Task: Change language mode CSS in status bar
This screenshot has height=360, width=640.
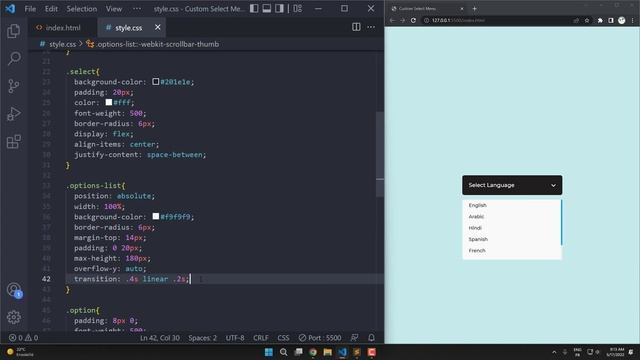Action: pos(283,338)
